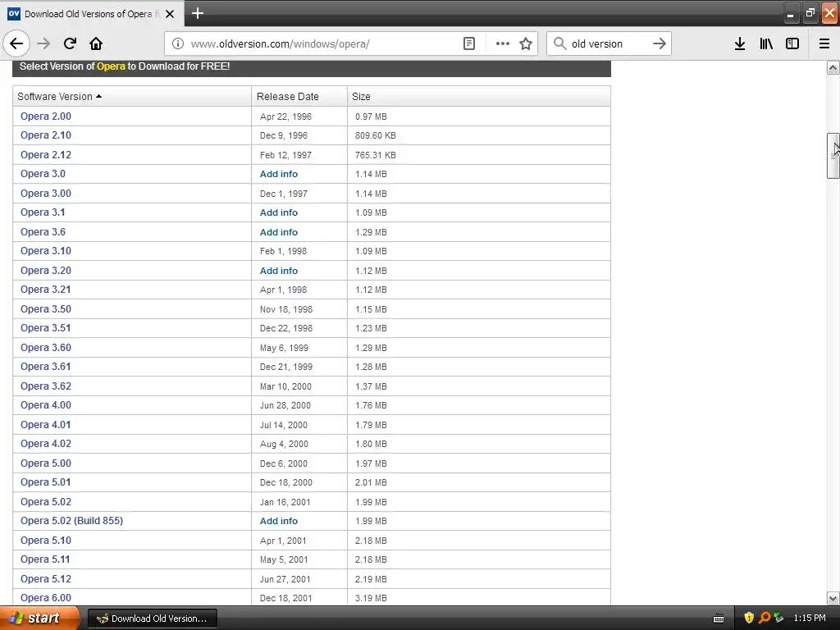Click Add info for Opera 3.1
840x630 pixels.
[279, 212]
